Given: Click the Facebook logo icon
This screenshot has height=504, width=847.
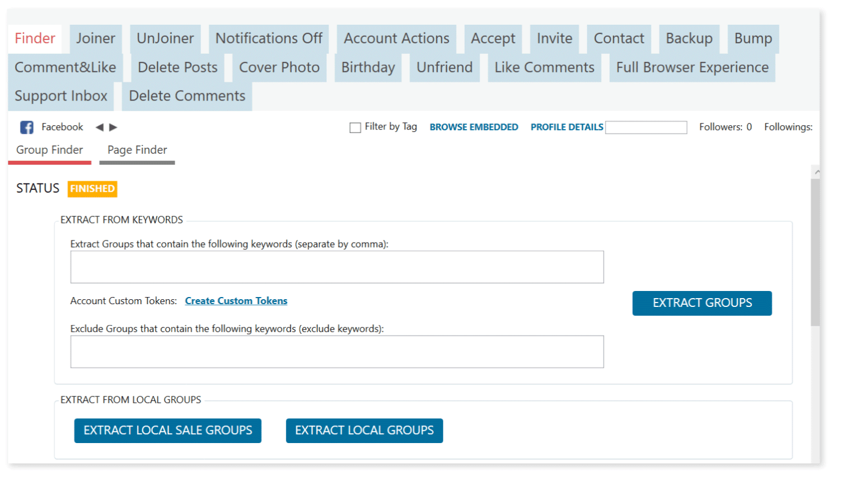Looking at the screenshot, I should [26, 127].
